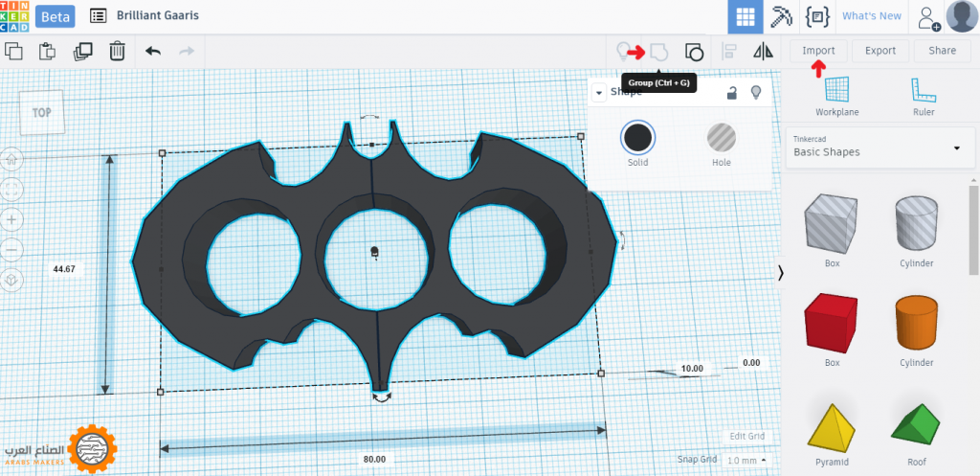This screenshot has width=980, height=476.
Task: Open the design list icon
Action: pyautogui.click(x=98, y=15)
